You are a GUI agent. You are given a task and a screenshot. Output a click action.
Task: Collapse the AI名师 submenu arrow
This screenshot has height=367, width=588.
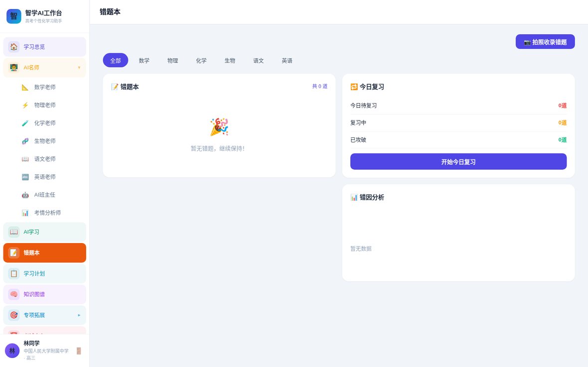tap(79, 68)
